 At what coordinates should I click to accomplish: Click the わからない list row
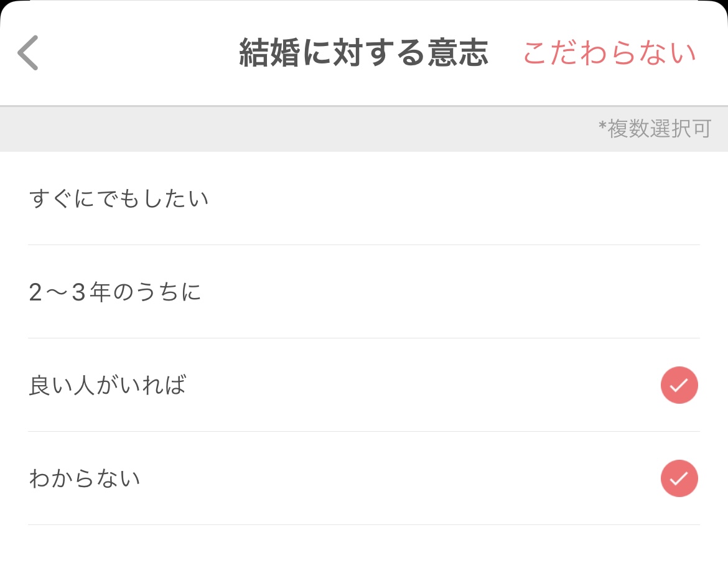click(364, 478)
